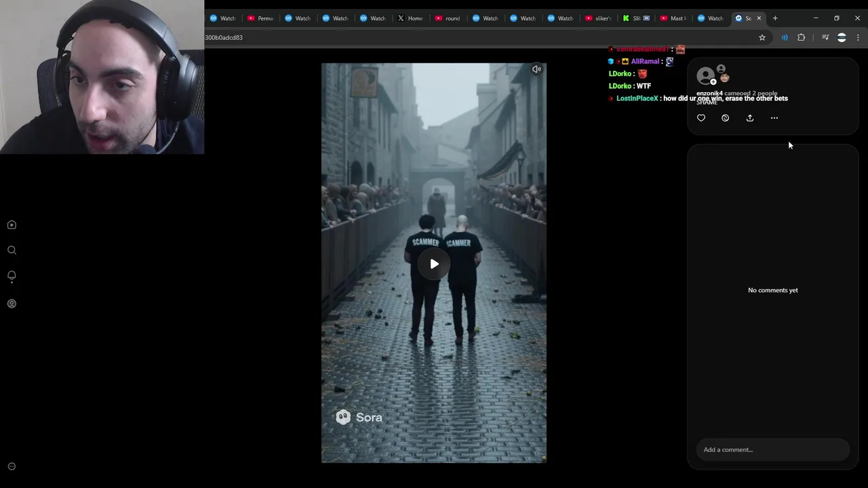Open the more menu at sidebar bottom

point(12,466)
